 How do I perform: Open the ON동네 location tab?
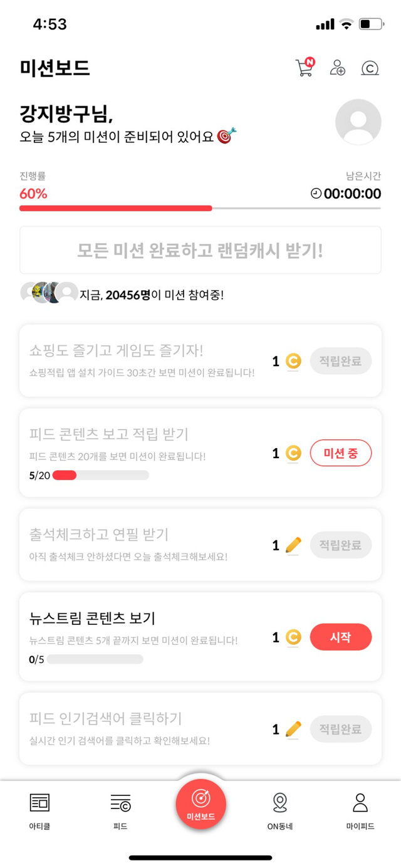(x=280, y=808)
